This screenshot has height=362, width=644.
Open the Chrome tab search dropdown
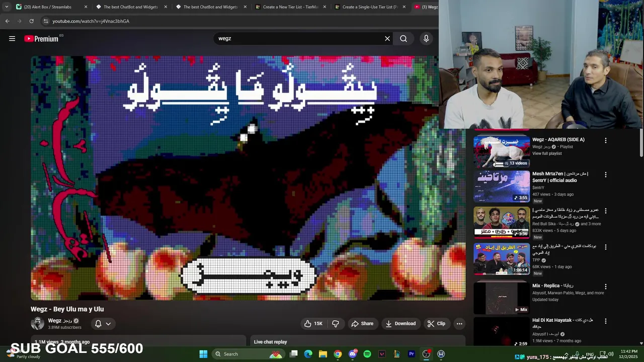[7, 7]
